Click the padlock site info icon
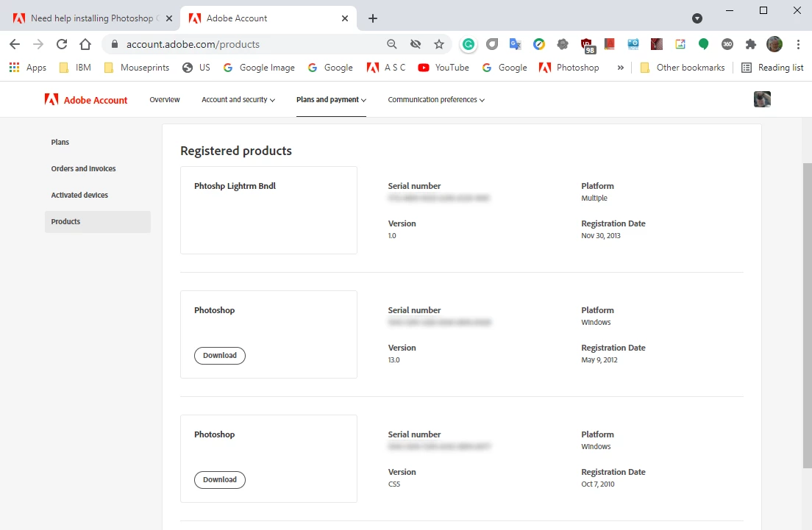Screen dimensions: 812x530 point(115,45)
